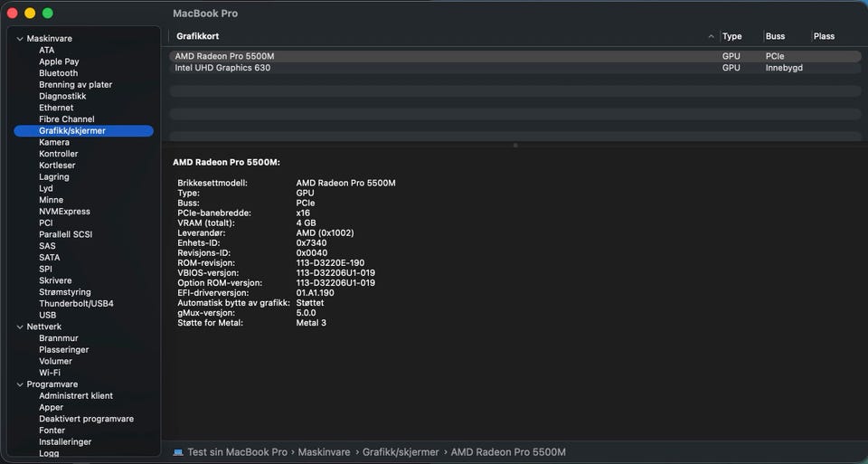
Task: Select Deaktivert programvare item
Action: pos(87,419)
